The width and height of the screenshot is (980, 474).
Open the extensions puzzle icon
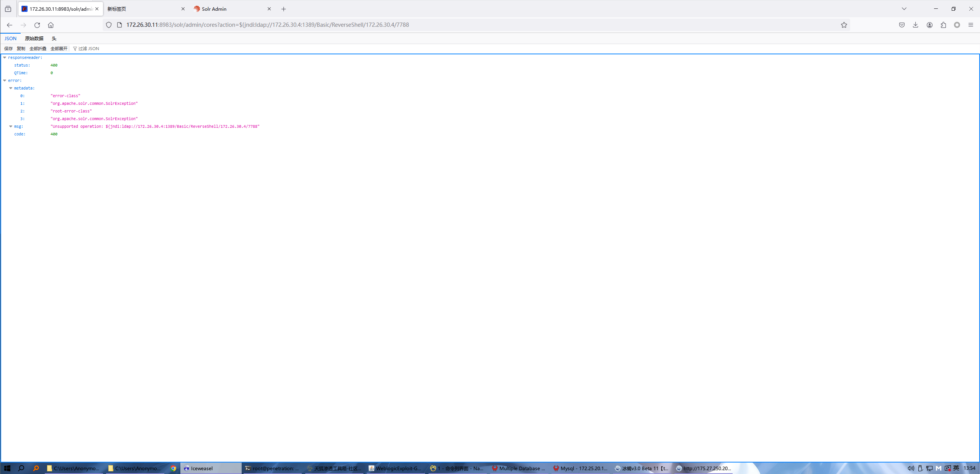[x=943, y=25]
